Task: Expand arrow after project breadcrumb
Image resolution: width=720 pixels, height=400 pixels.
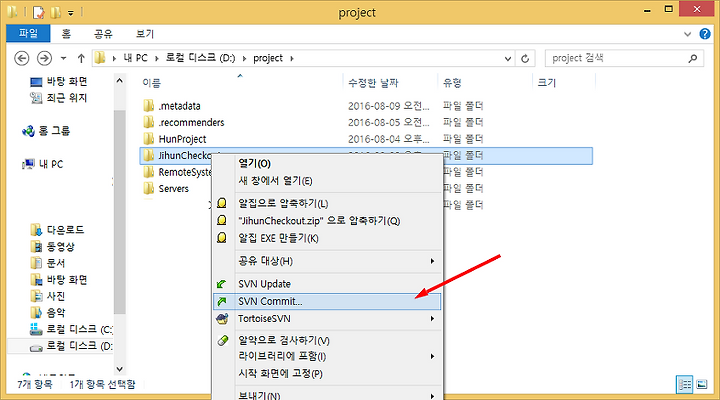Action: [292, 58]
